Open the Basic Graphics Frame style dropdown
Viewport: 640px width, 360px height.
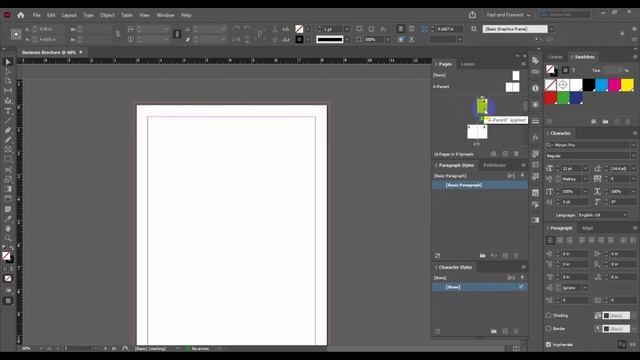click(x=551, y=29)
